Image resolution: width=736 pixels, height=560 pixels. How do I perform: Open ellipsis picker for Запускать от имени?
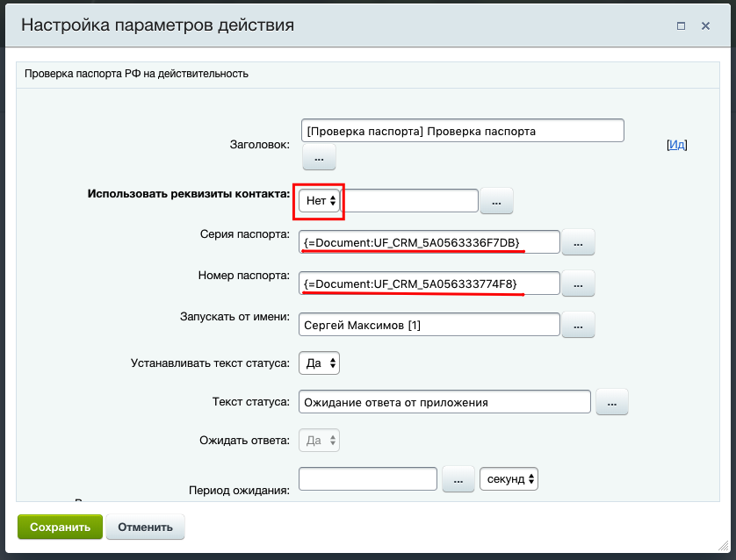pyautogui.click(x=578, y=325)
